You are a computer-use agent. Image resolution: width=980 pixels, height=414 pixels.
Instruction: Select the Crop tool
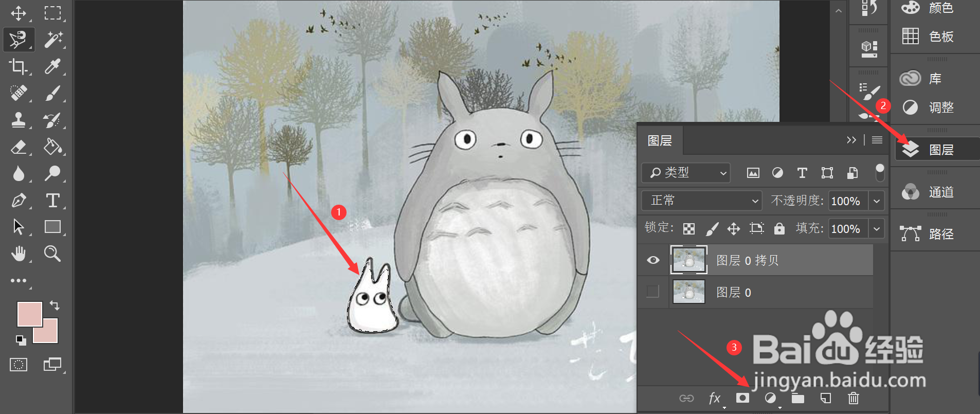pos(19,66)
